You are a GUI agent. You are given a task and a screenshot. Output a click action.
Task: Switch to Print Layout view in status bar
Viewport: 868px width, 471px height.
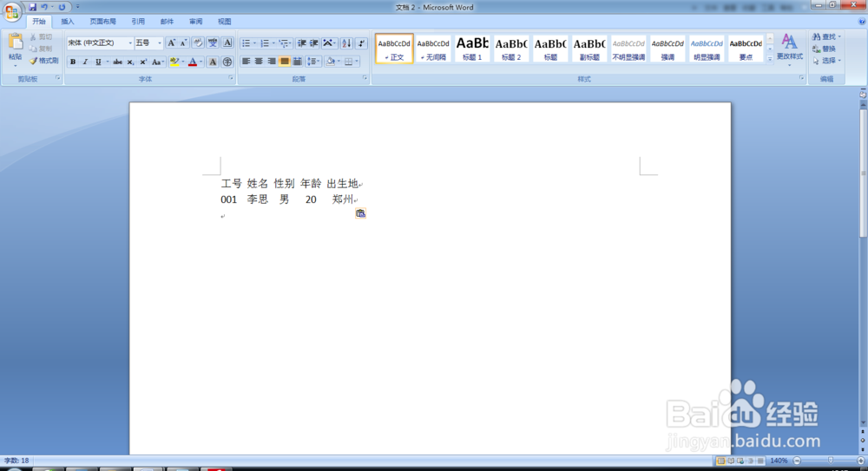720,461
